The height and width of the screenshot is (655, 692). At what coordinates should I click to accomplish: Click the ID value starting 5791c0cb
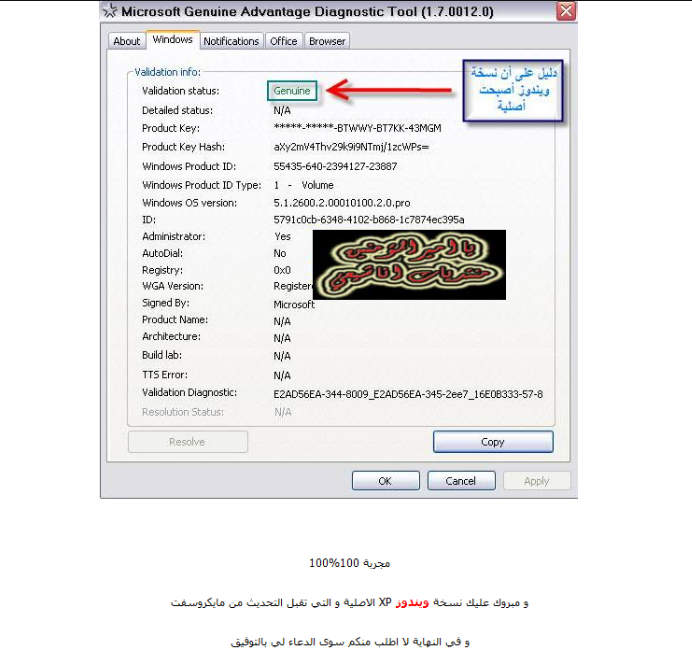(369, 220)
